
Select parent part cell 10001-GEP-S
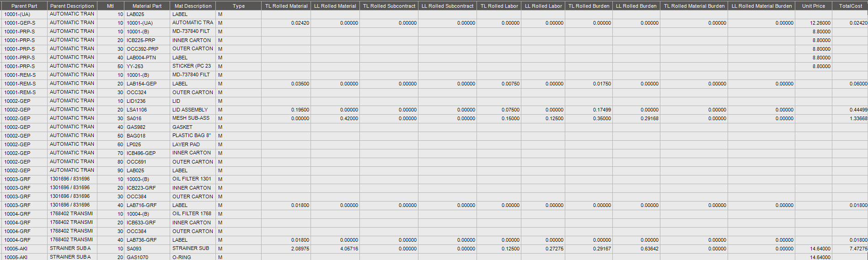(x=24, y=23)
